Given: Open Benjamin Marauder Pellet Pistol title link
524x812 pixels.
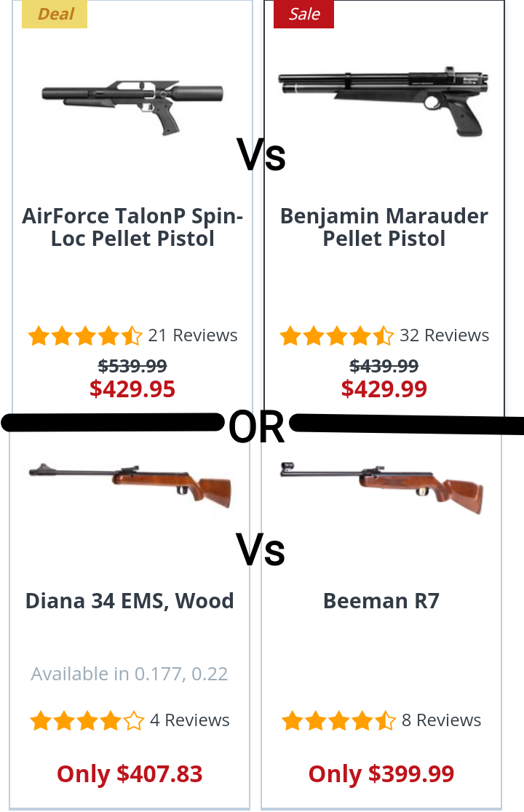Looking at the screenshot, I should click(384, 227).
